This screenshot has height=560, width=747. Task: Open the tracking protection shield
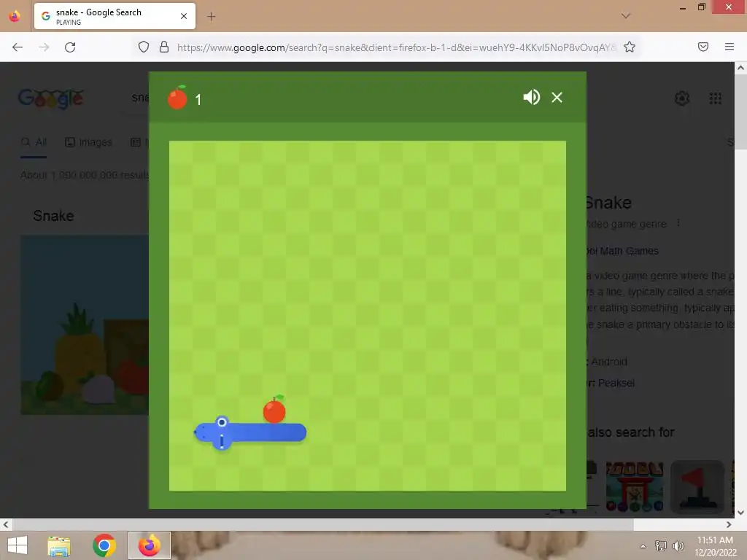click(144, 47)
